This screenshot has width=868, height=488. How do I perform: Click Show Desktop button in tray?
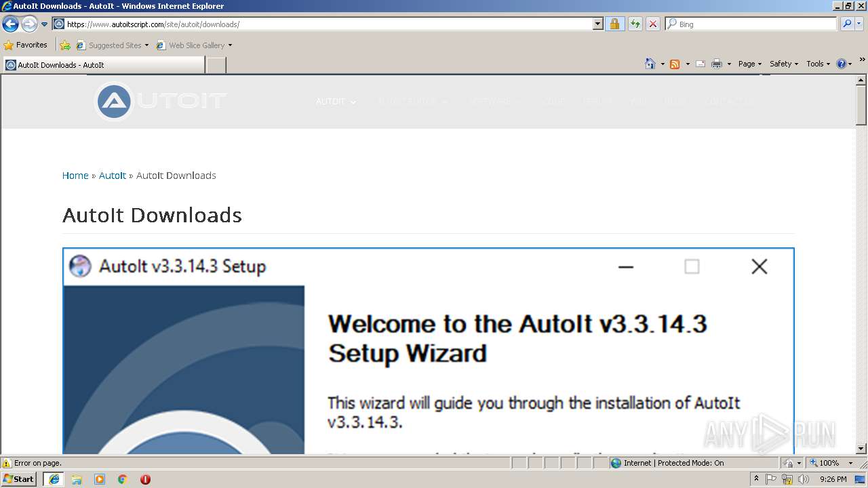[861, 479]
